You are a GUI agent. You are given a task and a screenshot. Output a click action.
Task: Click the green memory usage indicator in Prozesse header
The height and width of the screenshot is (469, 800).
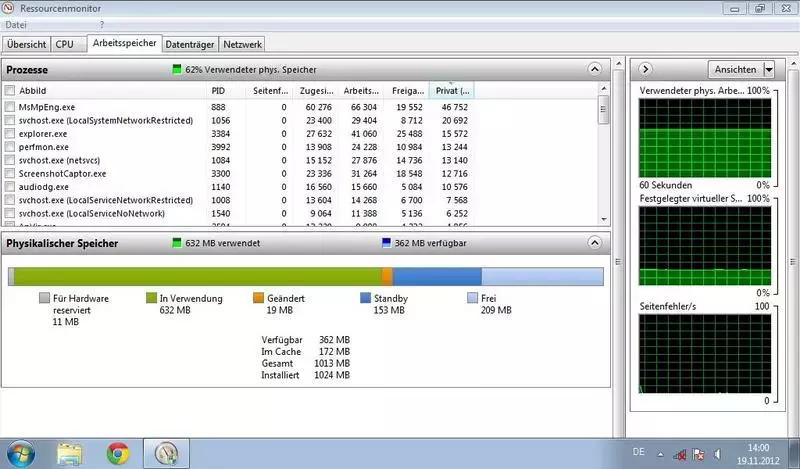point(177,69)
